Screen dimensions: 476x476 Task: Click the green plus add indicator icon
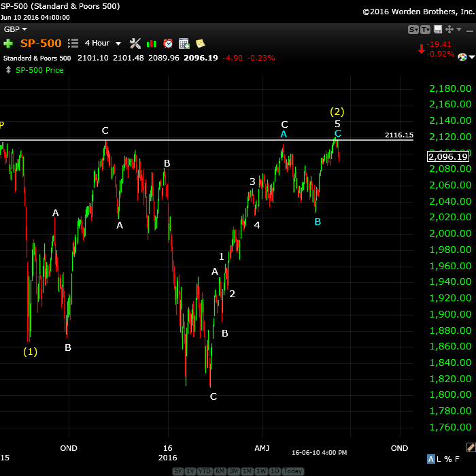(8, 44)
